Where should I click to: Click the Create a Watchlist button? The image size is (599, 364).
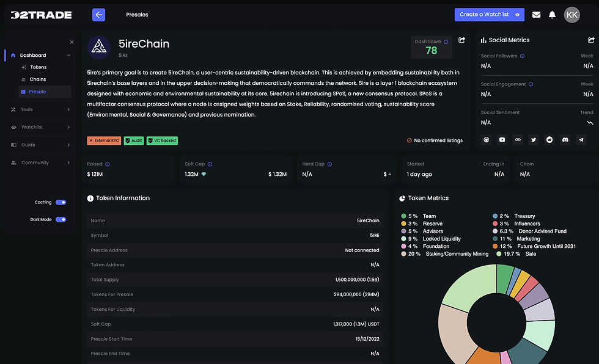point(490,15)
